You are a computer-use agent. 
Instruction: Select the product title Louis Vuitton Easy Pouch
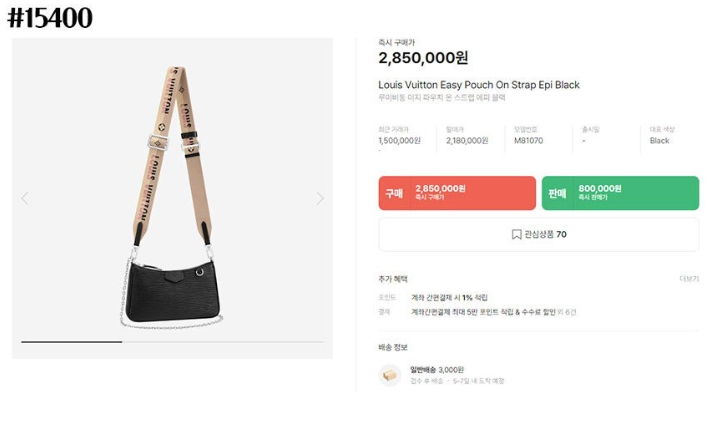(479, 85)
